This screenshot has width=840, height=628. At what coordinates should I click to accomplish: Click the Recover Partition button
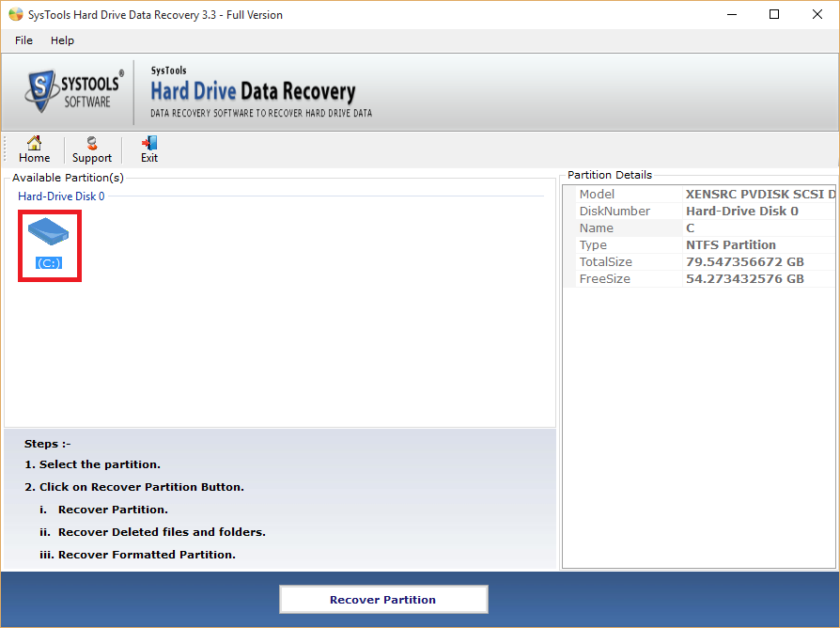coord(383,600)
